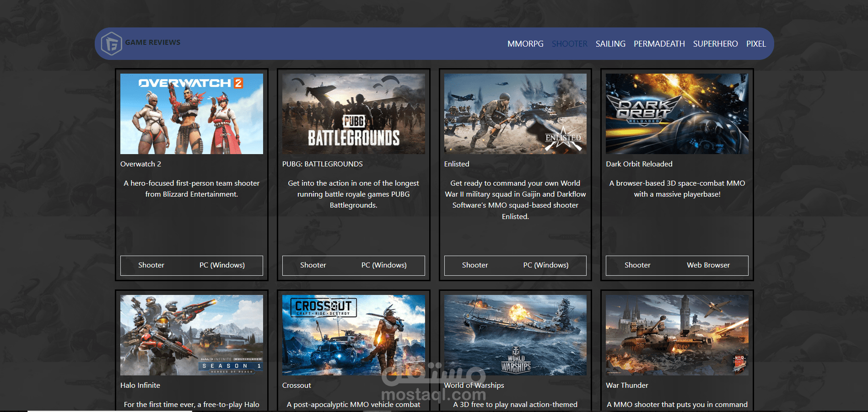This screenshot has height=412, width=868.
Task: Click the World of Warships title
Action: [474, 385]
